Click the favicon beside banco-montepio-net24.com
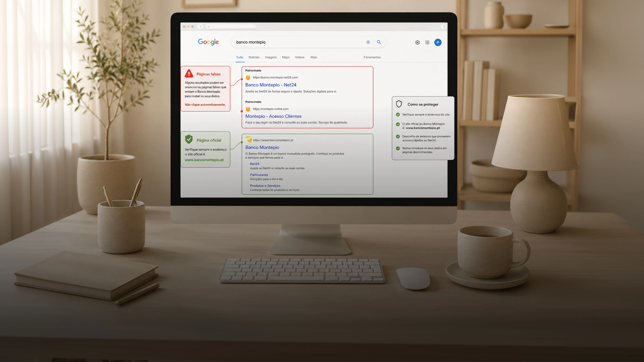The image size is (644, 362). 248,78
